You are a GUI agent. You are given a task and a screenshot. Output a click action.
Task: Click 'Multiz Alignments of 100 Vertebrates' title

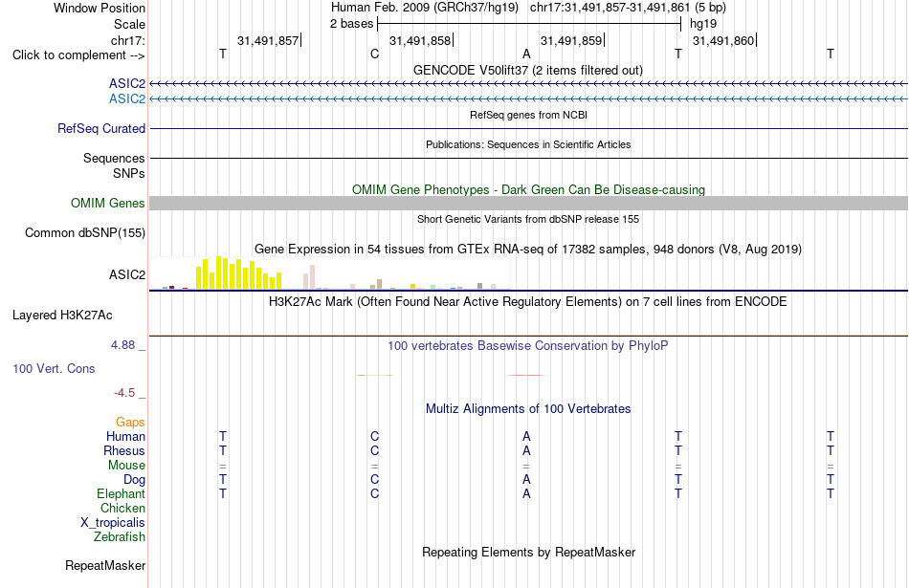pyautogui.click(x=528, y=409)
